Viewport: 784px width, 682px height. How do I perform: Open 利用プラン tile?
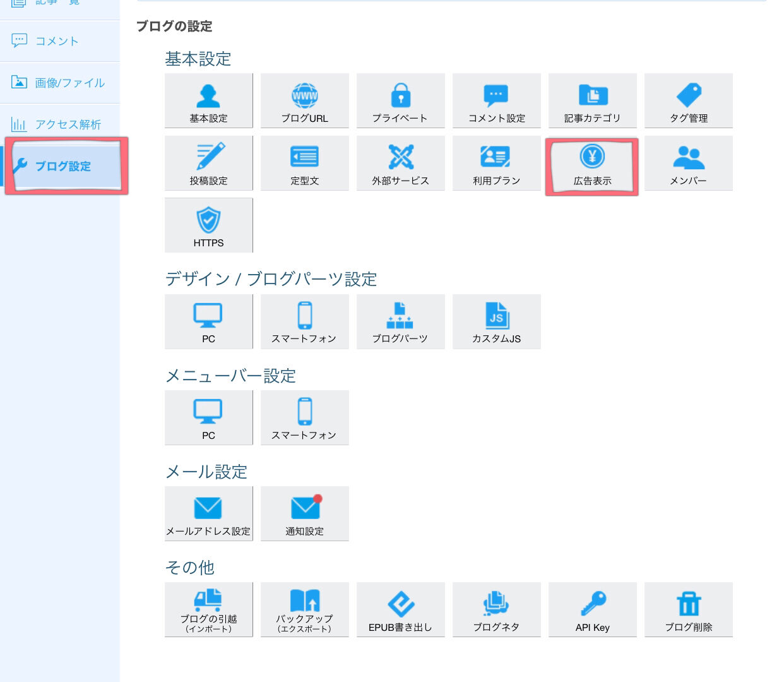point(497,163)
